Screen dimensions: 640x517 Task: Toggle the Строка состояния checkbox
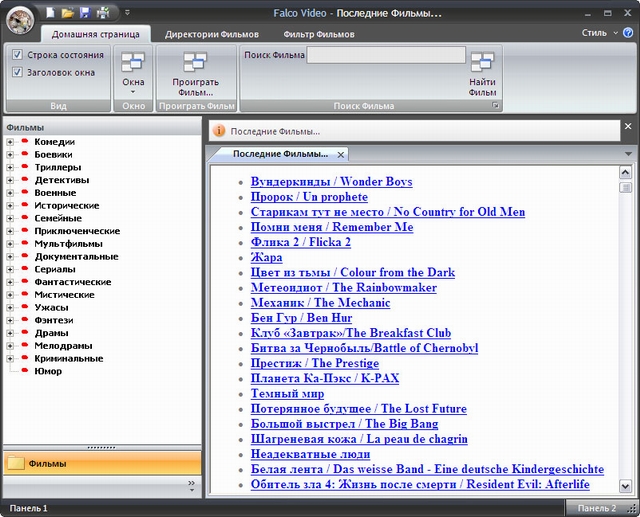tap(18, 55)
